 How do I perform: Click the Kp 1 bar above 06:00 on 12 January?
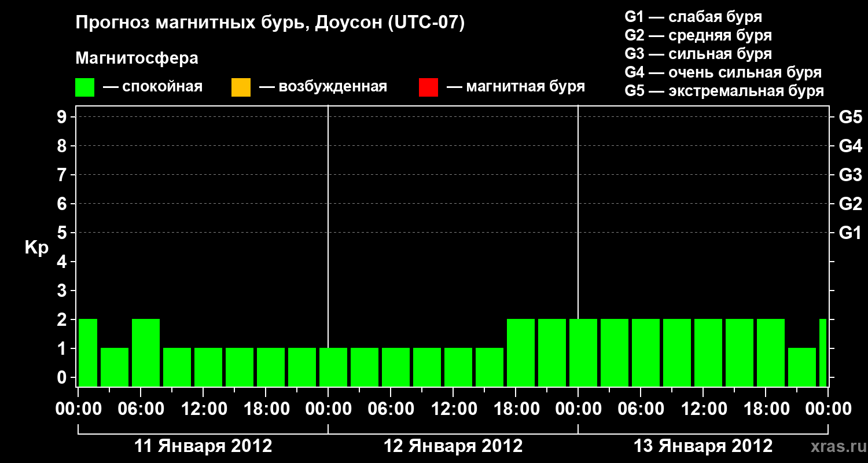(396, 367)
